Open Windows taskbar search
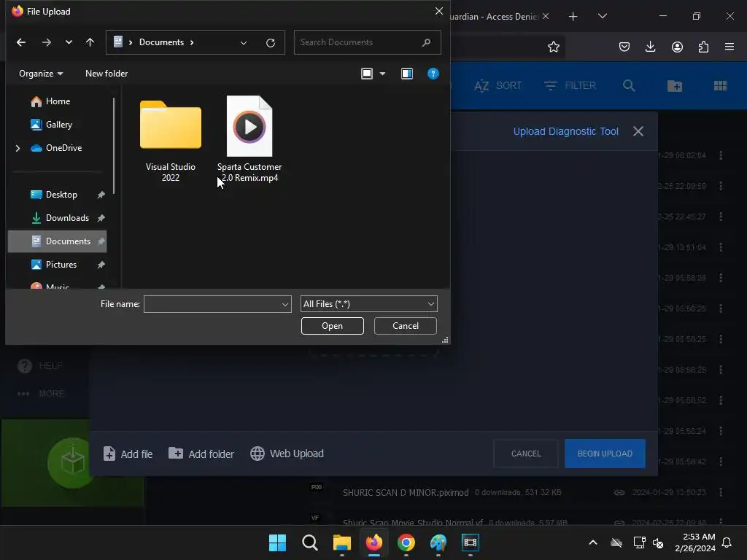This screenshot has width=747, height=560. [309, 542]
